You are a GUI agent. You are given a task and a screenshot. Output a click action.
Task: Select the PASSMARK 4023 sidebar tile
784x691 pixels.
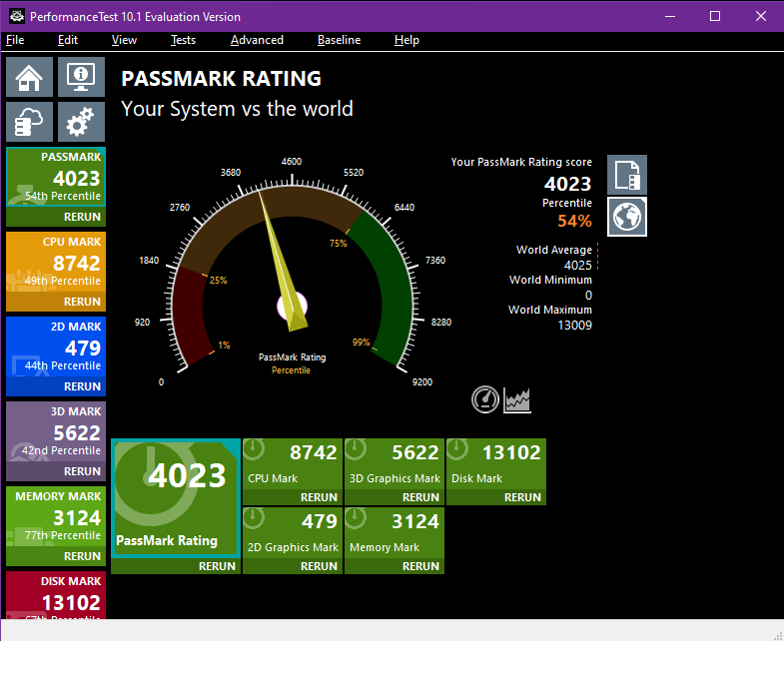click(x=56, y=177)
